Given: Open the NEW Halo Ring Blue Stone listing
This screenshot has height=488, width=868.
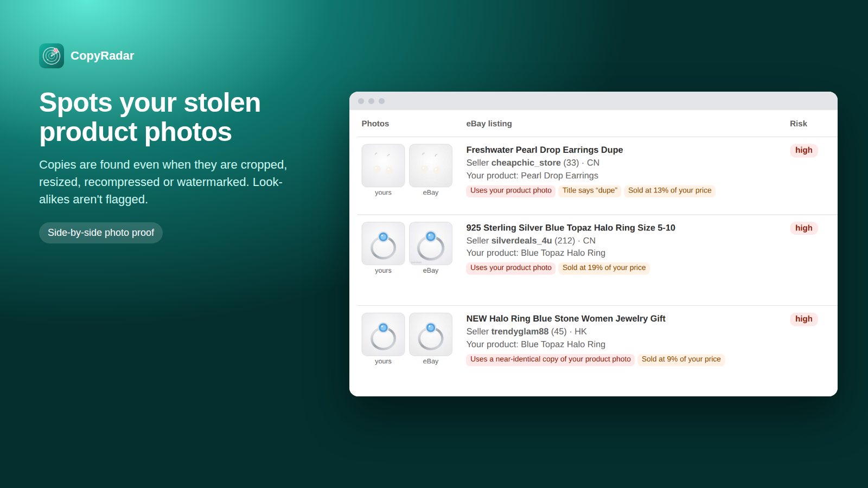Looking at the screenshot, I should pyautogui.click(x=566, y=319).
